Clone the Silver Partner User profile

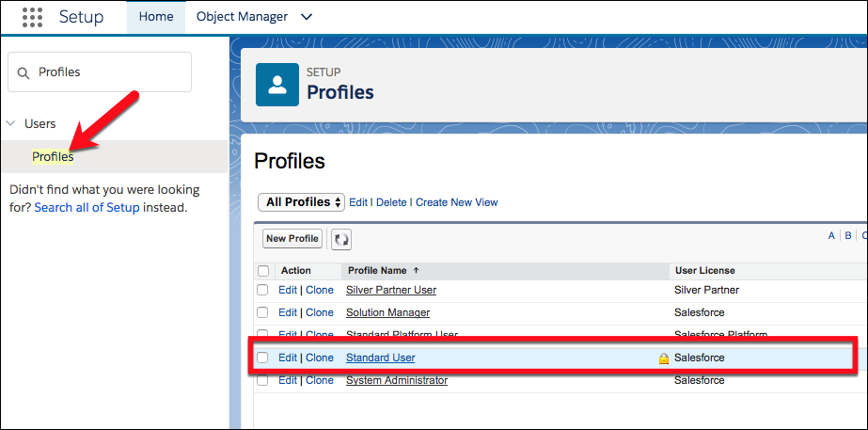tap(320, 290)
